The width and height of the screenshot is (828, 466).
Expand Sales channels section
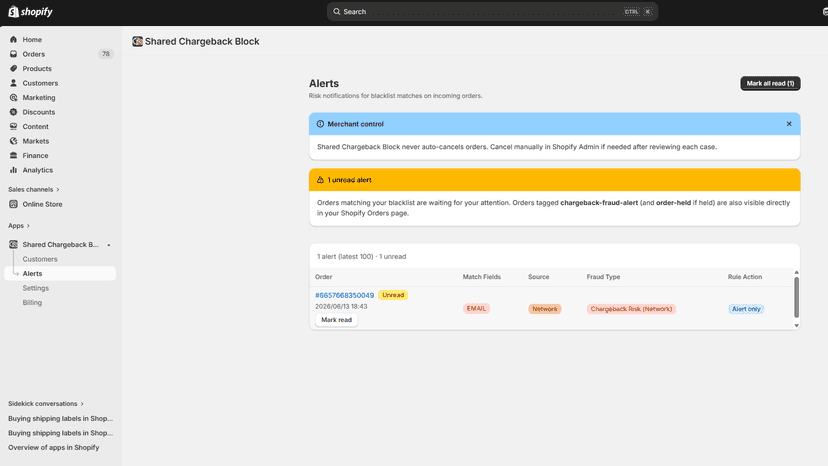point(34,189)
